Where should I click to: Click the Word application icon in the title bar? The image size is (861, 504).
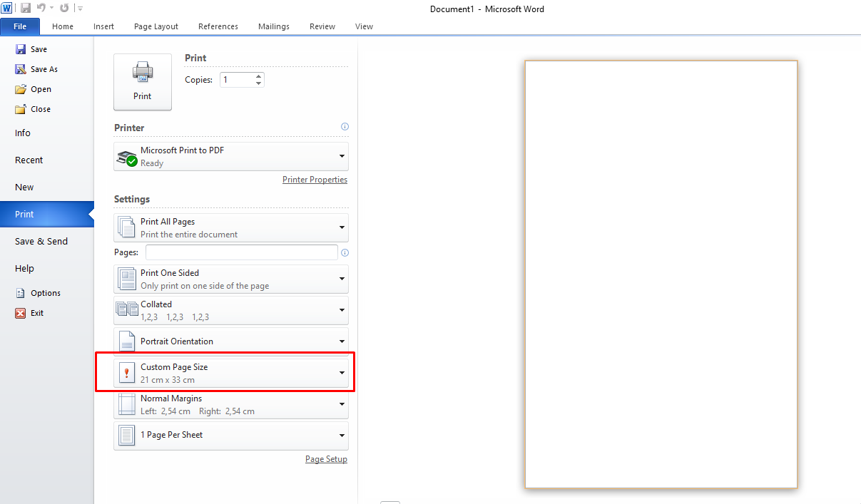click(7, 8)
